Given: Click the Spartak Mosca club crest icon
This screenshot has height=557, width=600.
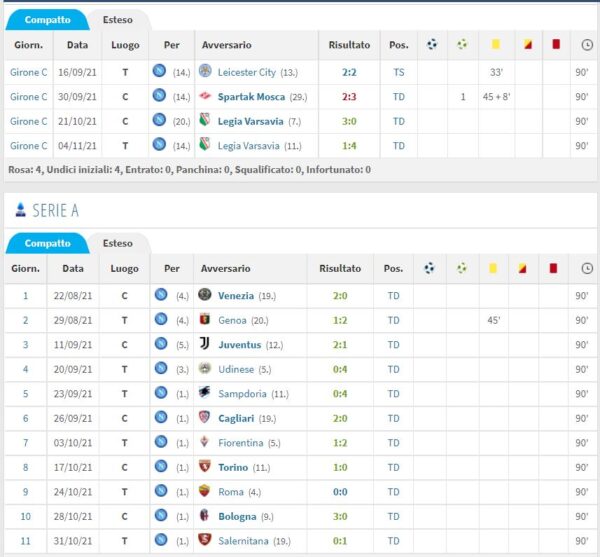Looking at the screenshot, I should point(205,97).
